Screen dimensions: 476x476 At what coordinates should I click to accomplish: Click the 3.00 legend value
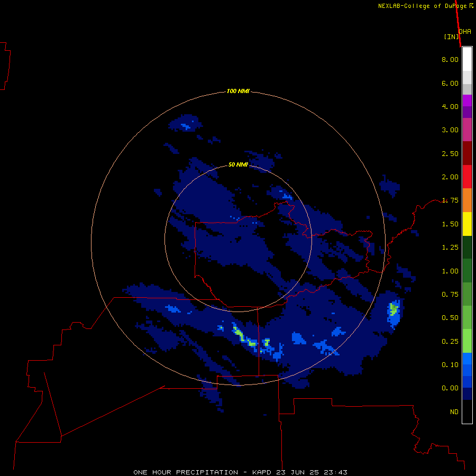(x=450, y=130)
